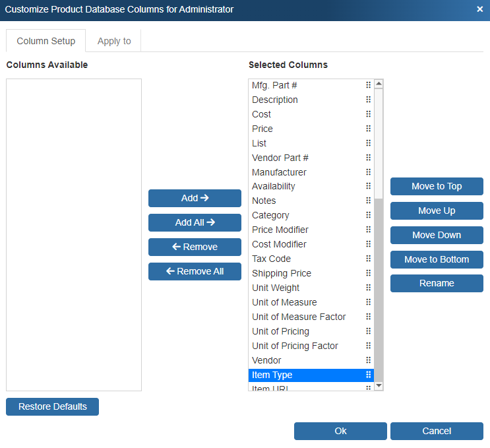Click the Remove button
The width and height of the screenshot is (490, 448).
click(x=195, y=247)
